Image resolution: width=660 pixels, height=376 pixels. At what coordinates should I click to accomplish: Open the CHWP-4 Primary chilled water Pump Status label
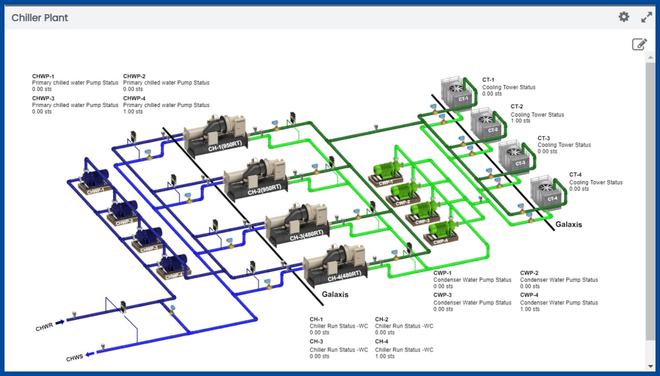166,105
